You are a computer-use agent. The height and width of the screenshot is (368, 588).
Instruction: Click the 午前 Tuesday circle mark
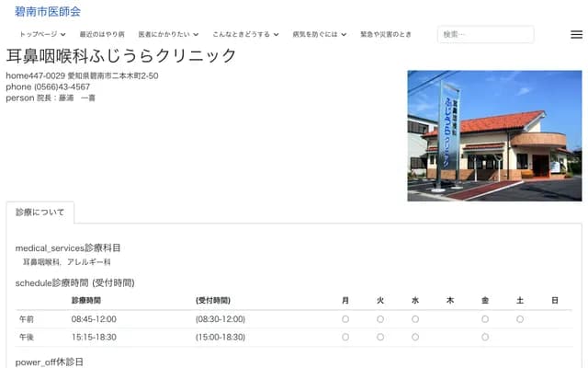(x=380, y=319)
